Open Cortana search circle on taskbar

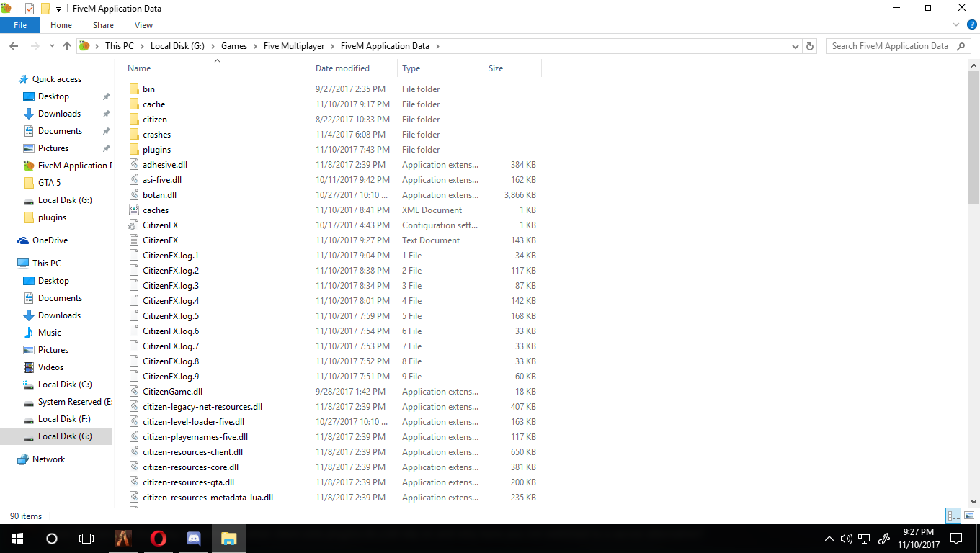pos(52,539)
